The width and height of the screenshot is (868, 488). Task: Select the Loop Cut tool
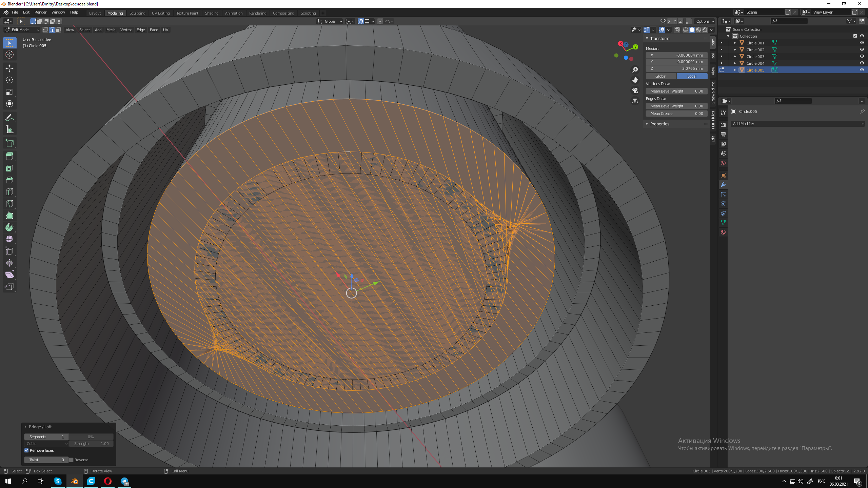(9, 192)
